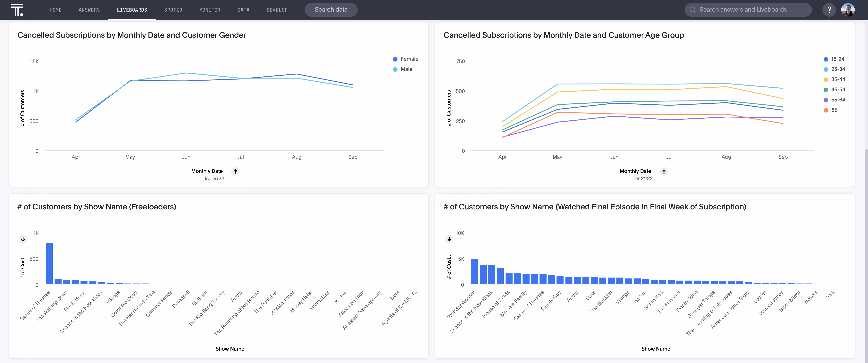Toggle Monthly Date sort arrow in Gender chart
868x363 pixels.
click(235, 171)
